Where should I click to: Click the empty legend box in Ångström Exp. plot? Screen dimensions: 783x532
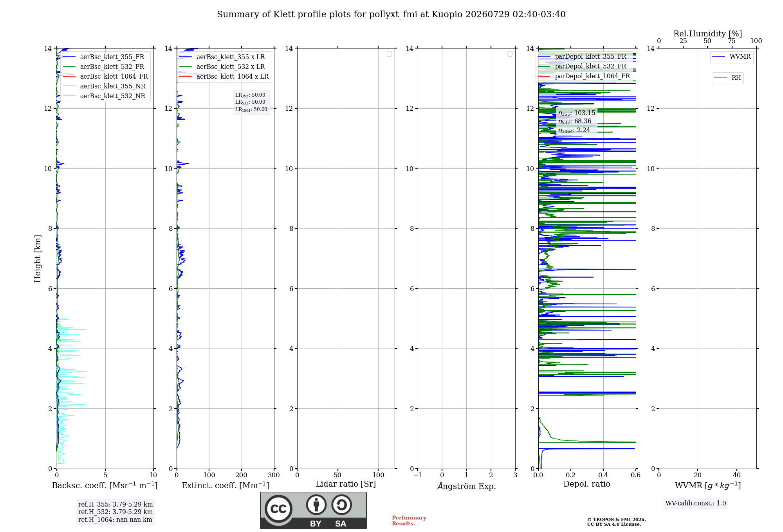click(x=510, y=54)
